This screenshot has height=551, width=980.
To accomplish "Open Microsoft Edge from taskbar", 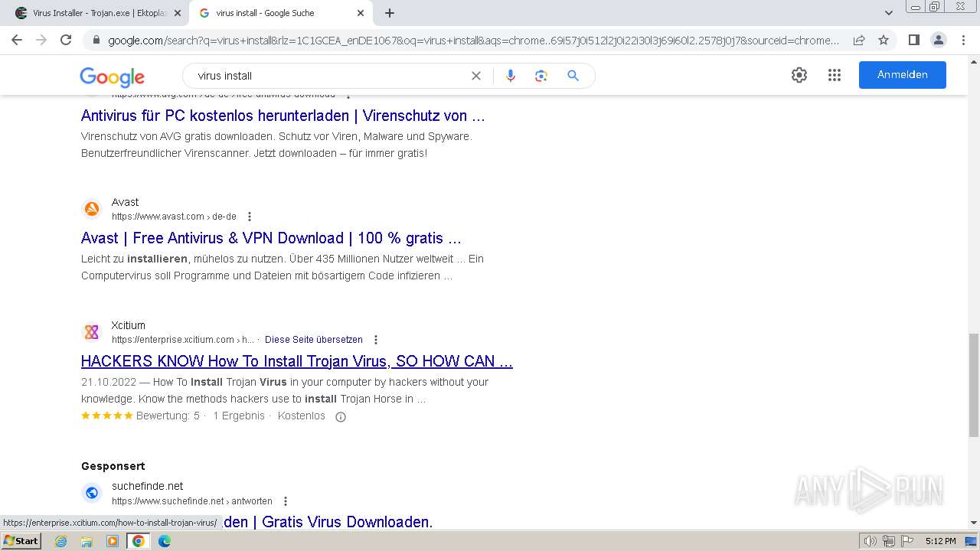I will 164,541.
